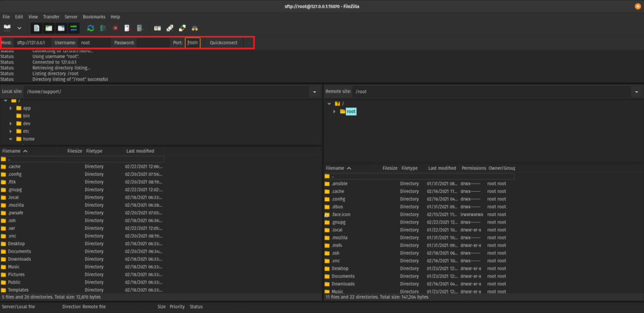Toggle the remote directory tree icon
The width and height of the screenshot is (644, 313).
[61, 28]
